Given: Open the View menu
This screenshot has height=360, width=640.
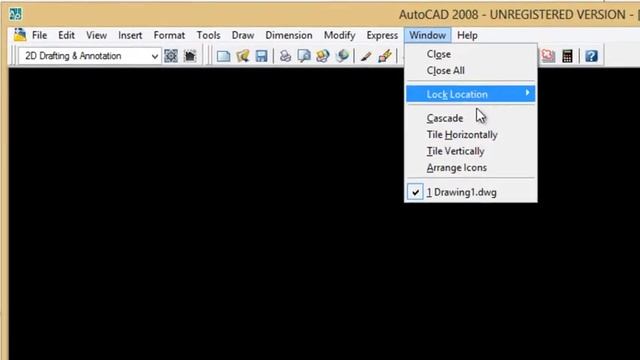Looking at the screenshot, I should (x=96, y=36).
